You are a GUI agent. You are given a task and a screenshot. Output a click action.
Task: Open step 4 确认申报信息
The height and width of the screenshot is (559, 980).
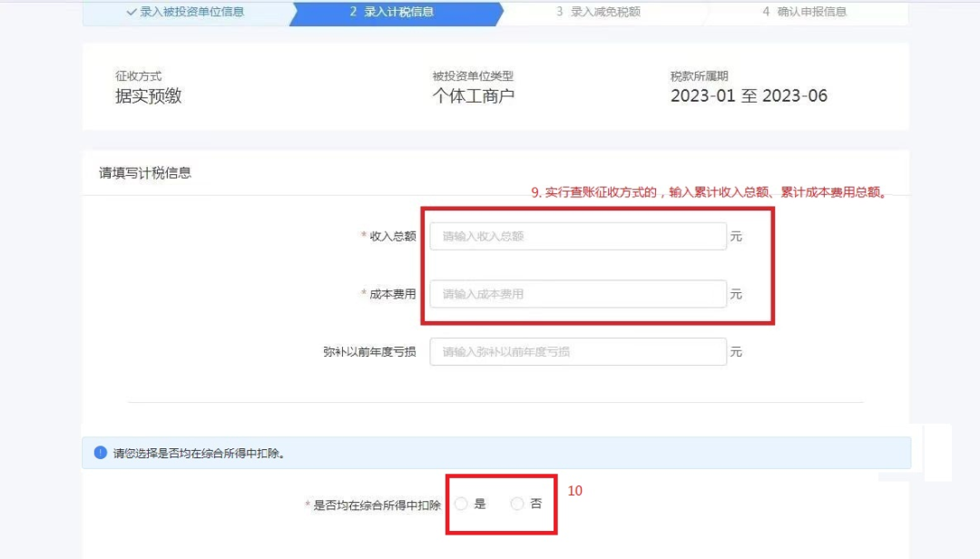pos(805,12)
